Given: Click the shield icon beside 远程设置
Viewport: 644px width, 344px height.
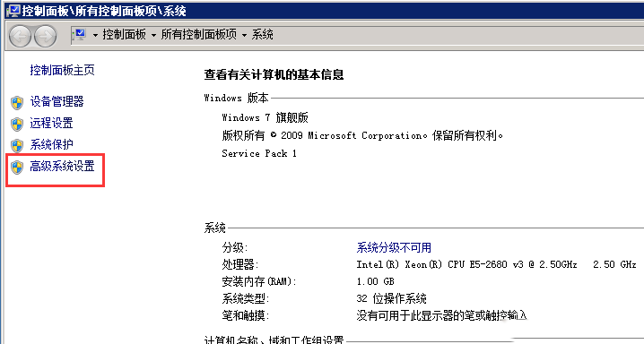Looking at the screenshot, I should (x=17, y=124).
